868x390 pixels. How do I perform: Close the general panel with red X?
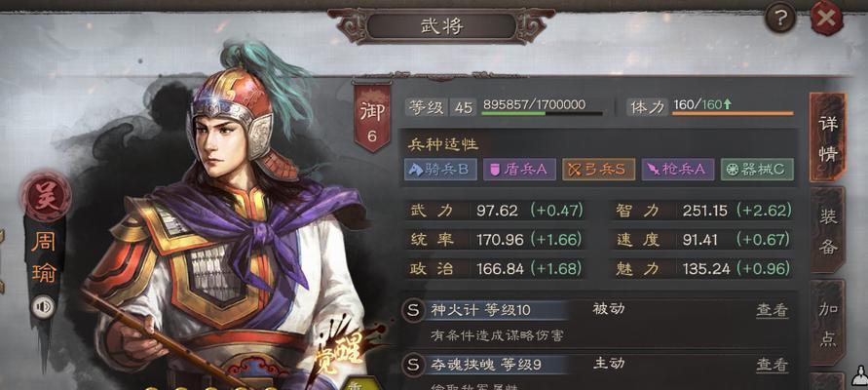(x=826, y=19)
